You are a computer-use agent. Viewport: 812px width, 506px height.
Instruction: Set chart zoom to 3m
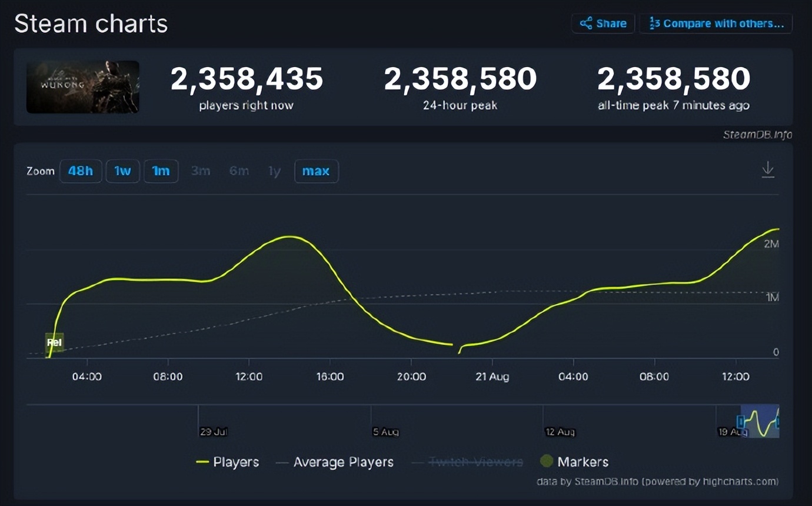(x=200, y=171)
